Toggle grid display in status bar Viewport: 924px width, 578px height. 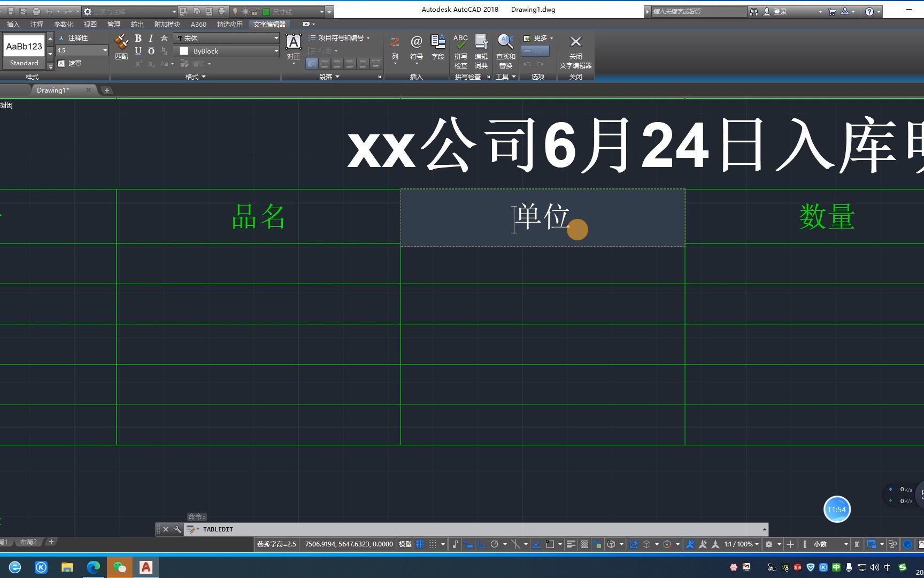(x=420, y=544)
